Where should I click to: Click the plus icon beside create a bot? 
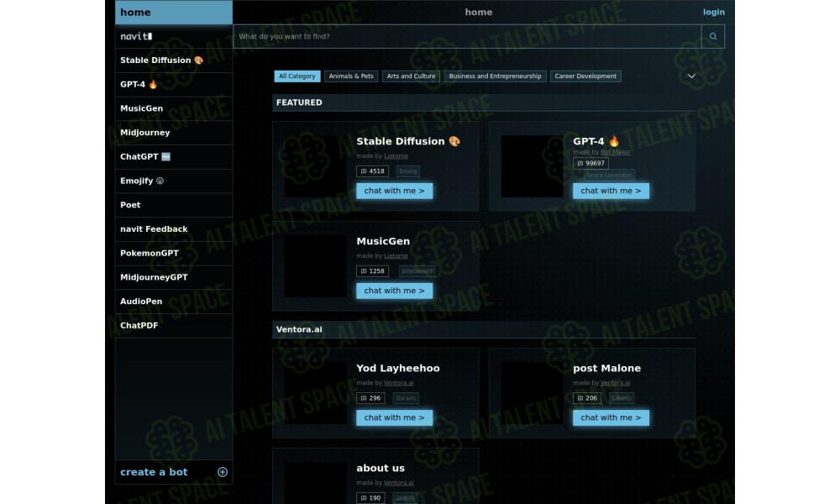(223, 472)
